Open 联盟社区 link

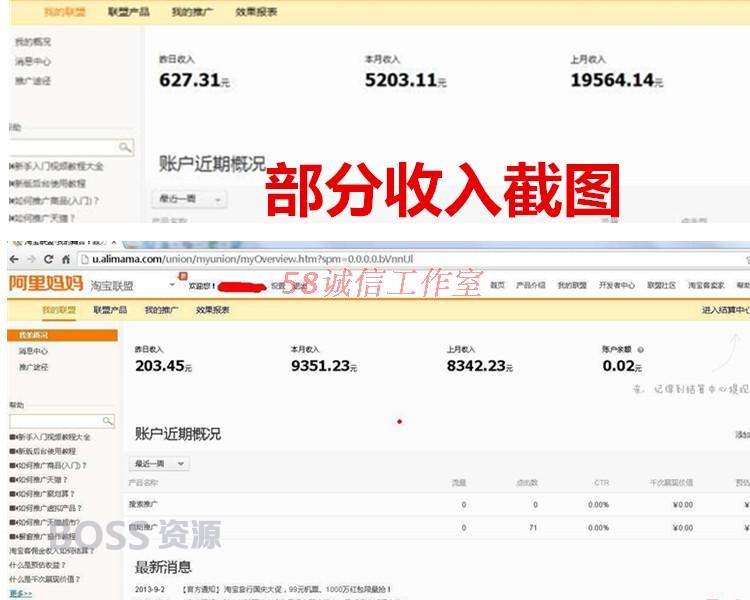(x=662, y=285)
